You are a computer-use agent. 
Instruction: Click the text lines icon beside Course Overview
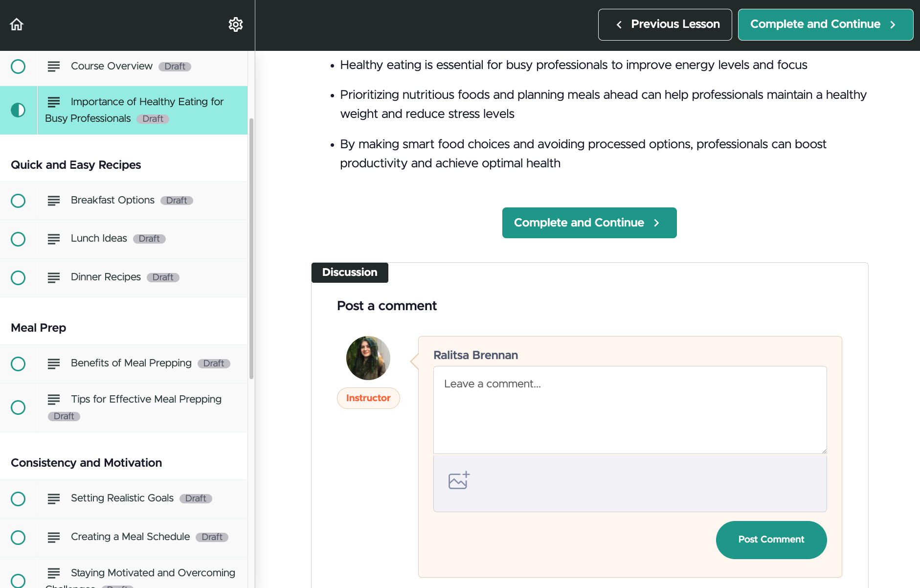tap(54, 67)
